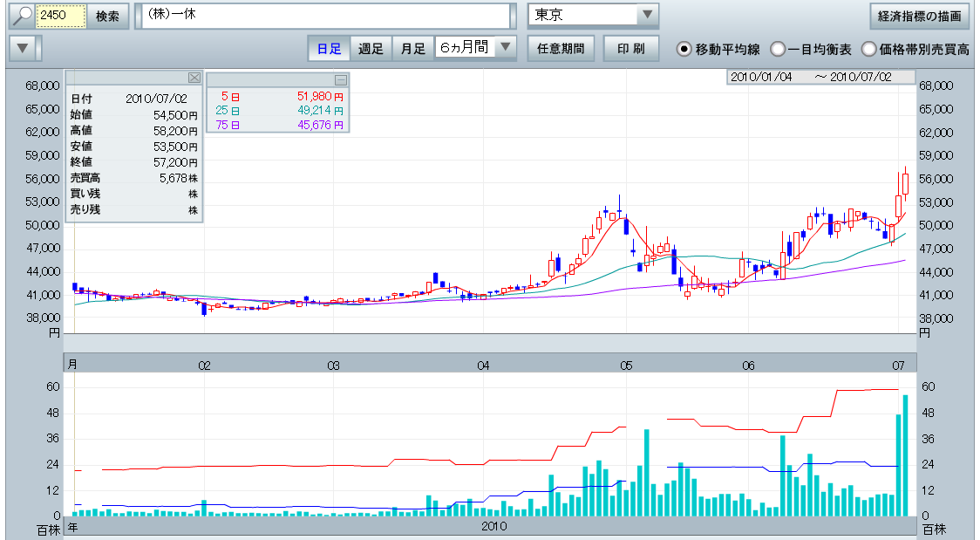The image size is (980, 540).
Task: Close the price data panel with X
Action: [x=194, y=78]
